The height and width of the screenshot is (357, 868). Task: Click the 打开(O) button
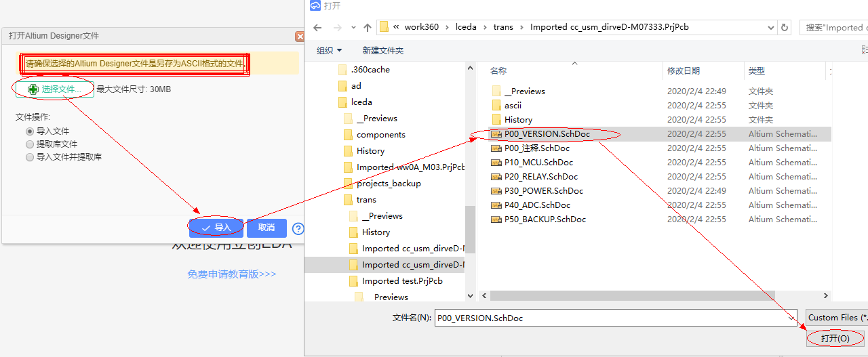click(835, 338)
